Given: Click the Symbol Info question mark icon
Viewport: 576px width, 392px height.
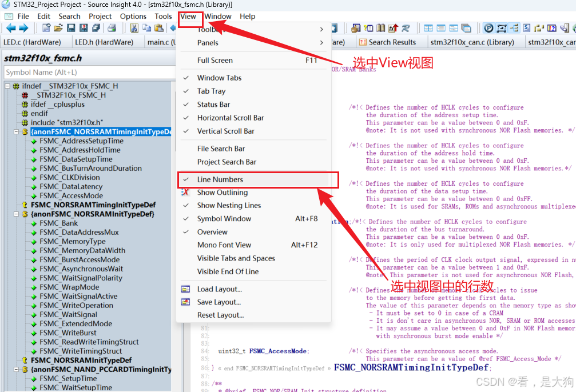Looking at the screenshot, I should [x=368, y=28].
